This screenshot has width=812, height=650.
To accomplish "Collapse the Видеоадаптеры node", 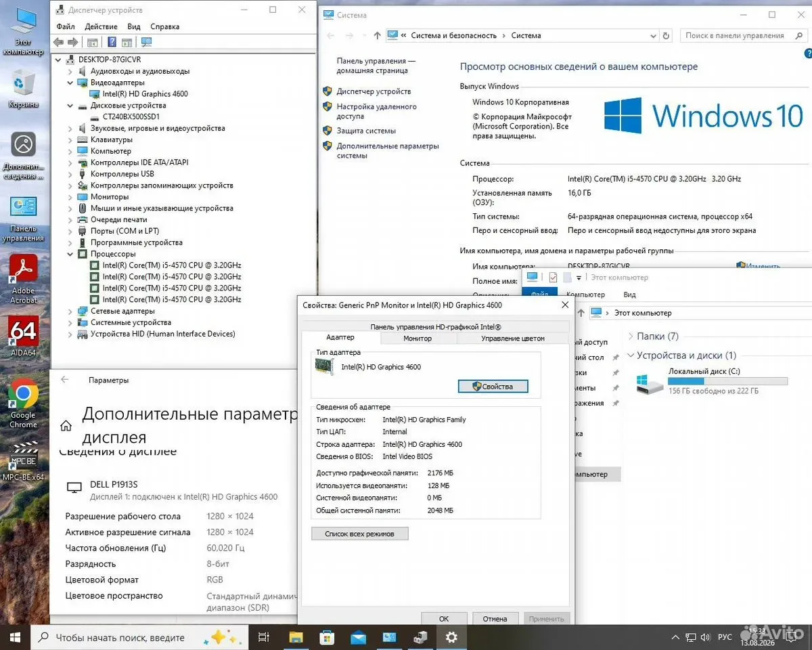I will pyautogui.click(x=70, y=83).
